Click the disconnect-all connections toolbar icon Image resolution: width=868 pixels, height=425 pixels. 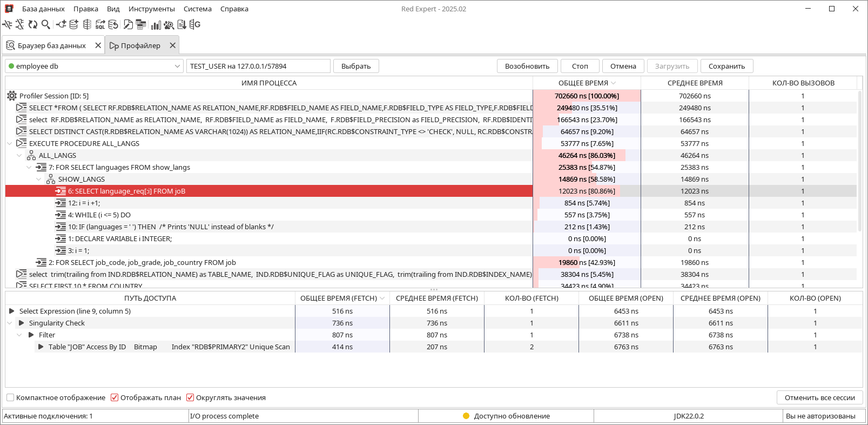pyautogui.click(x=20, y=24)
